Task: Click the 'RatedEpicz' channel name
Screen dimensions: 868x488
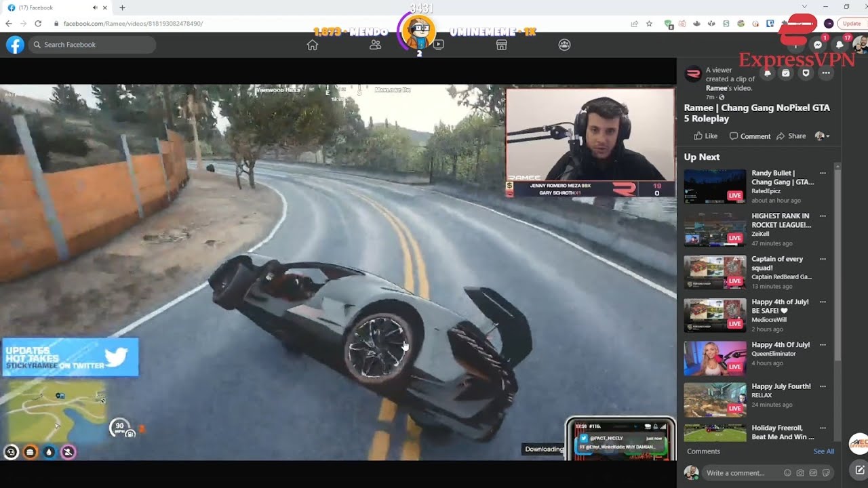Action: point(766,191)
